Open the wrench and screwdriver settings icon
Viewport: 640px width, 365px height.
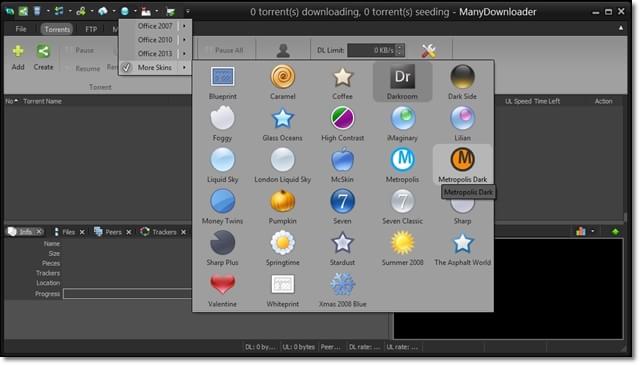click(429, 51)
